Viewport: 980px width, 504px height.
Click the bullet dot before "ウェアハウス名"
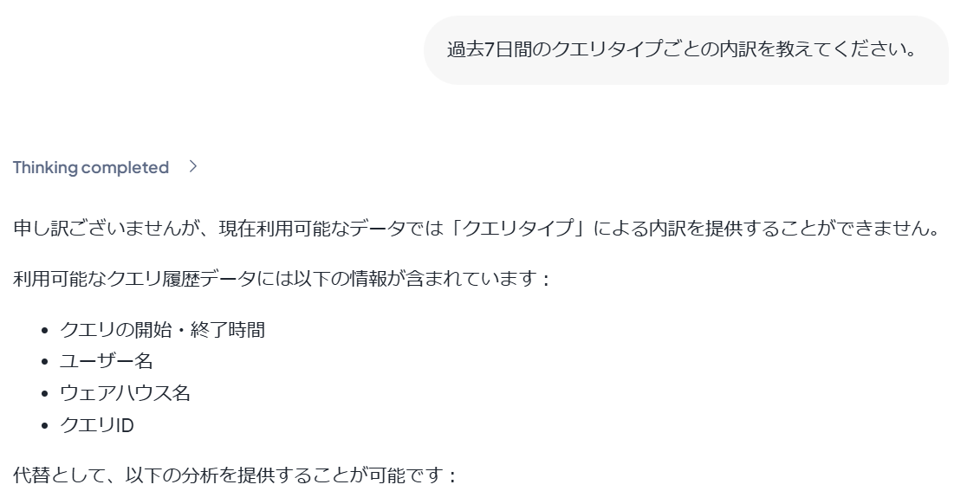pos(45,393)
